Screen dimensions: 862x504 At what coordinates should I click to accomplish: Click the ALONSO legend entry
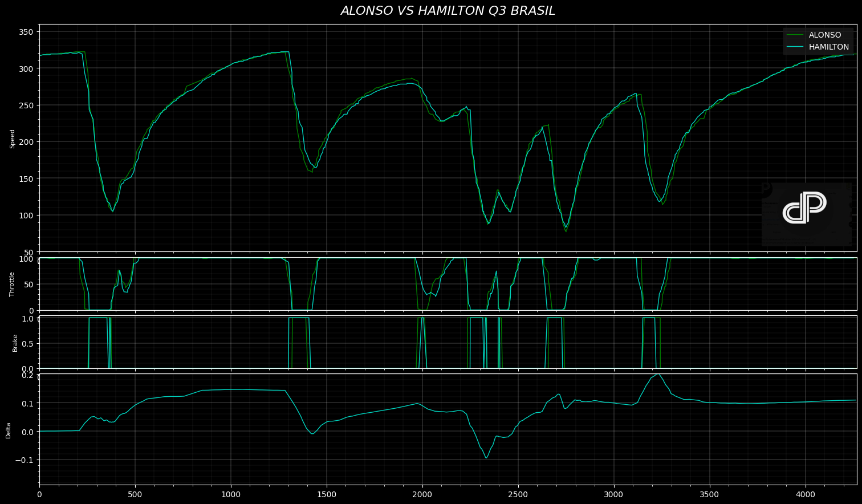click(824, 35)
